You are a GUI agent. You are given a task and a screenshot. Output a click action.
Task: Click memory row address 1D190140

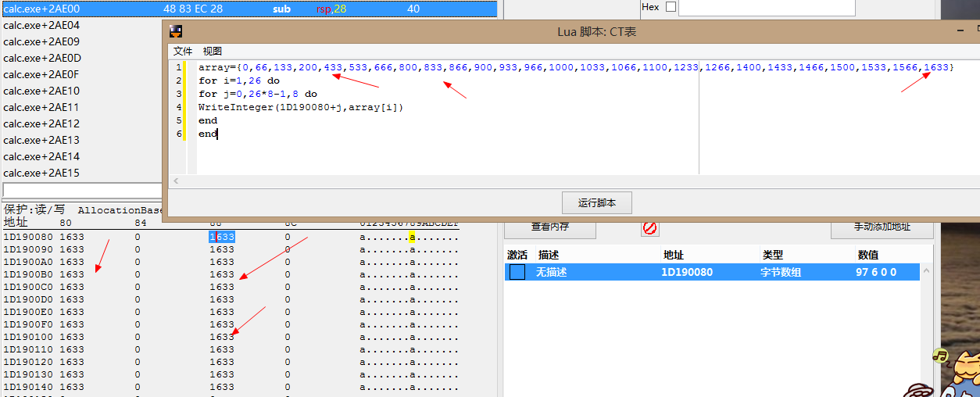click(28, 387)
